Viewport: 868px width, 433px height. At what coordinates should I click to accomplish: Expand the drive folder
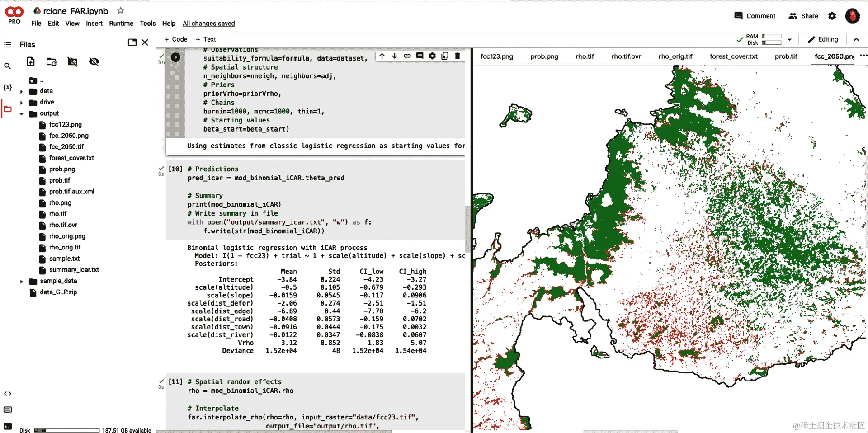(x=21, y=103)
